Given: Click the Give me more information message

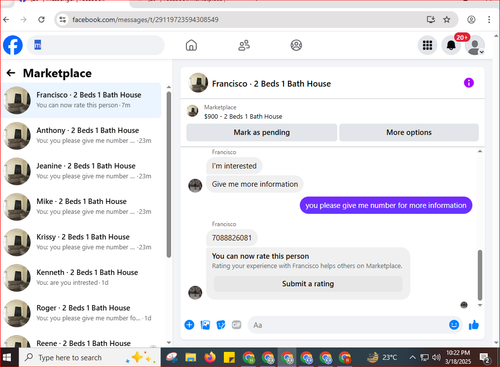Looking at the screenshot, I should [255, 184].
